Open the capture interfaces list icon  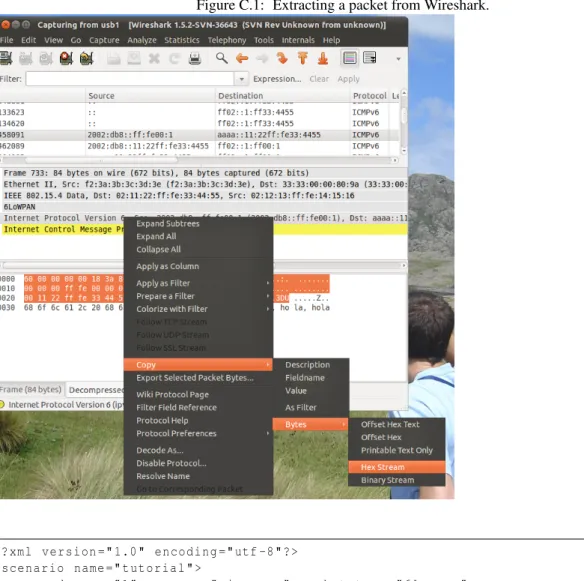point(6,58)
